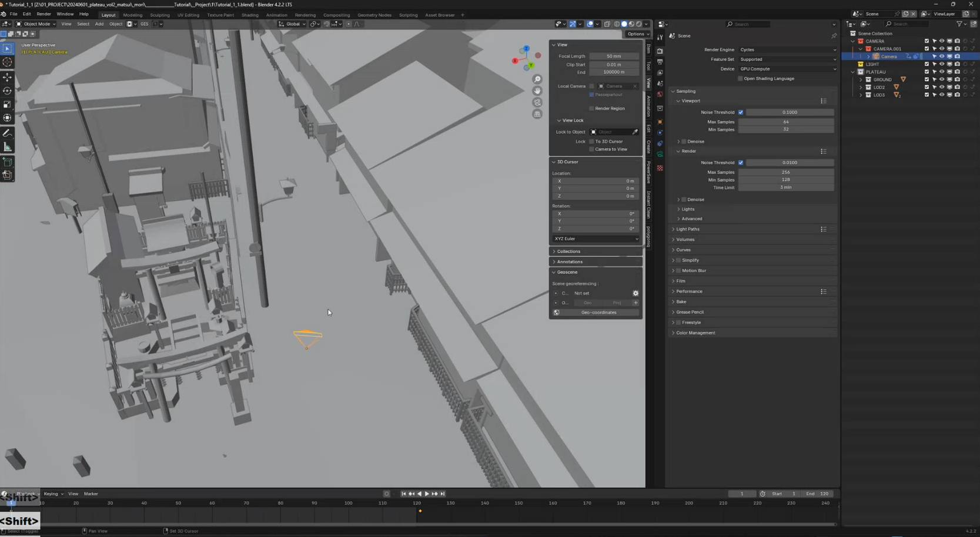Enable Open Shading Language checkbox
Viewport: 980px width, 537px height.
pyautogui.click(x=741, y=78)
